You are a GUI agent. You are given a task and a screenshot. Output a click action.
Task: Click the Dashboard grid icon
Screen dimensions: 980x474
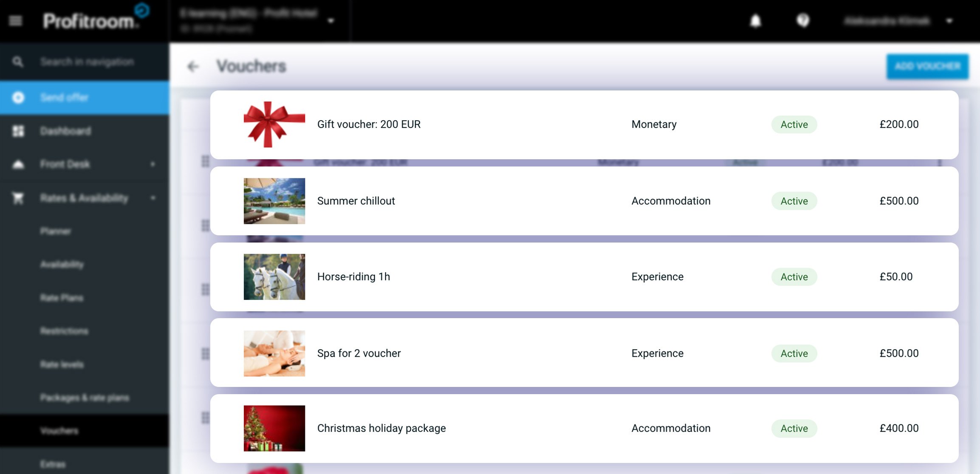point(18,131)
